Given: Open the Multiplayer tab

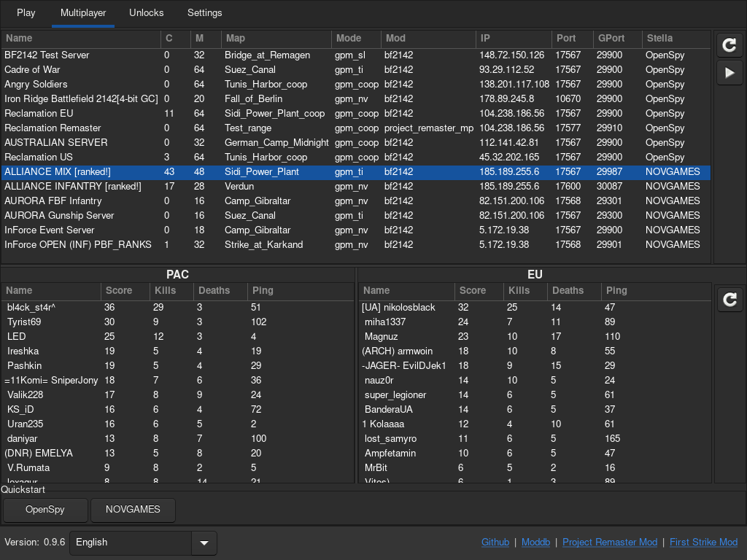Looking at the screenshot, I should point(83,13).
